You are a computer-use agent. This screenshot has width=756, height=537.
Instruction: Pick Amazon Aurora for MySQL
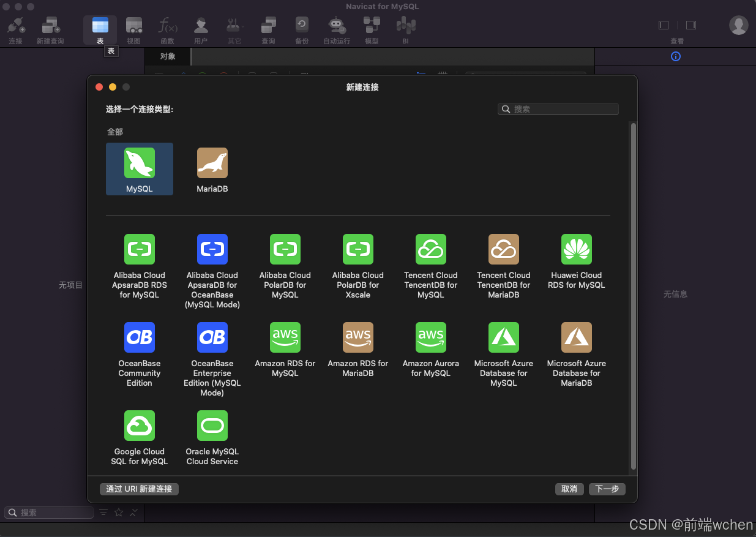(x=431, y=350)
